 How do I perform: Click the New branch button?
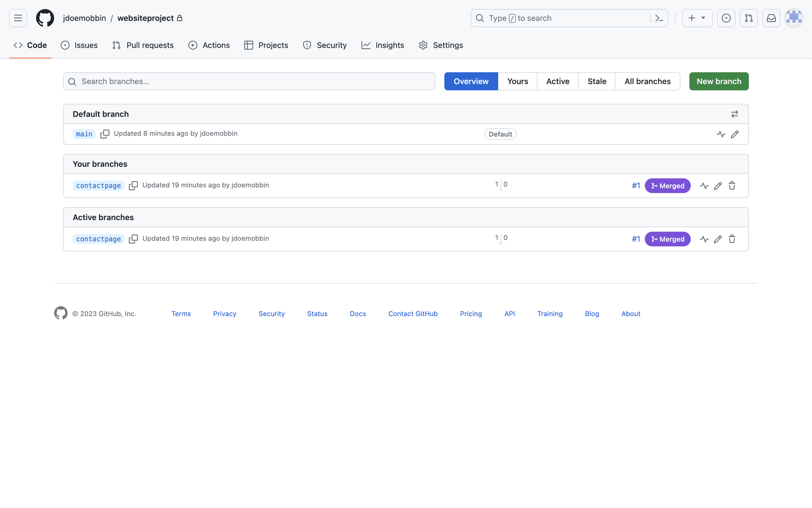[719, 81]
